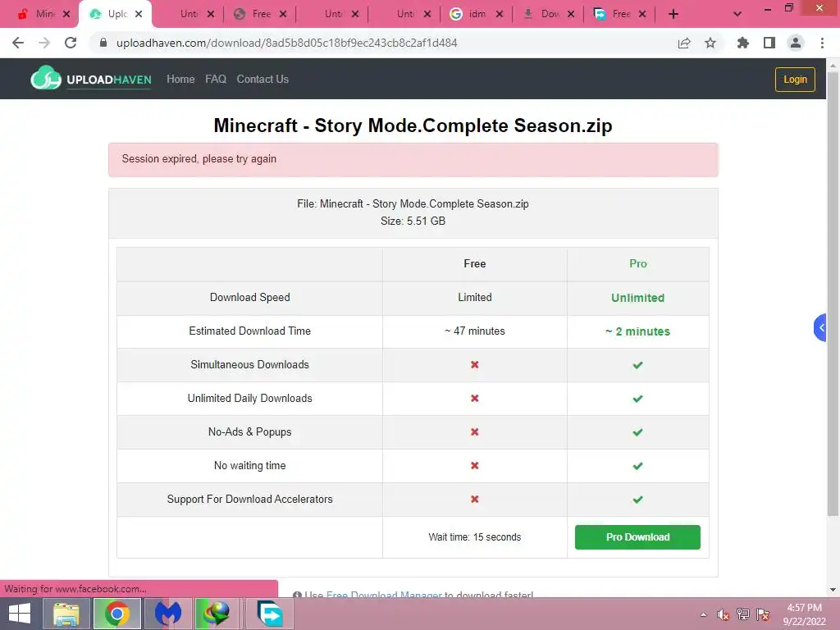Click the 'Free' column header
840x630 pixels.
point(475,263)
